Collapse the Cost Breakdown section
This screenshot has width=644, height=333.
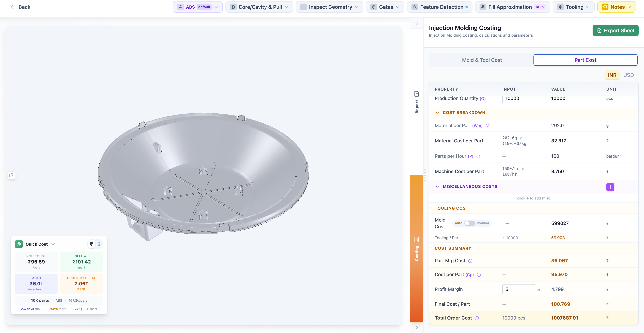(x=437, y=112)
